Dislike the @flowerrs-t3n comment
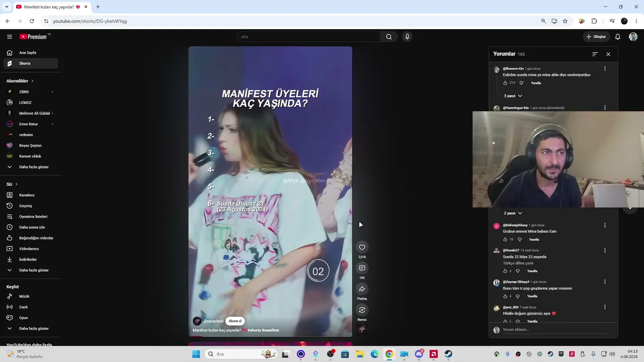The width and height of the screenshot is (644, 362). (x=521, y=83)
